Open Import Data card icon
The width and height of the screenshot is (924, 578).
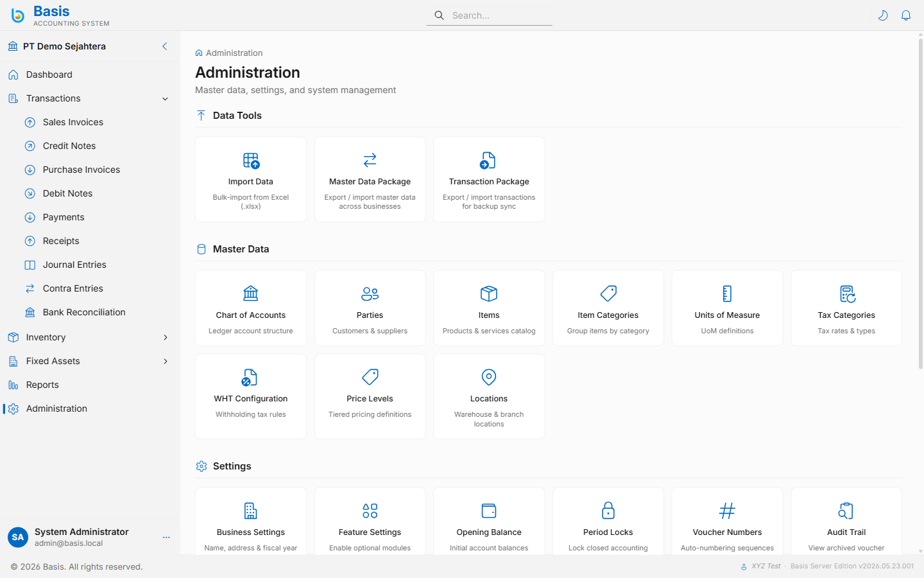point(251,160)
